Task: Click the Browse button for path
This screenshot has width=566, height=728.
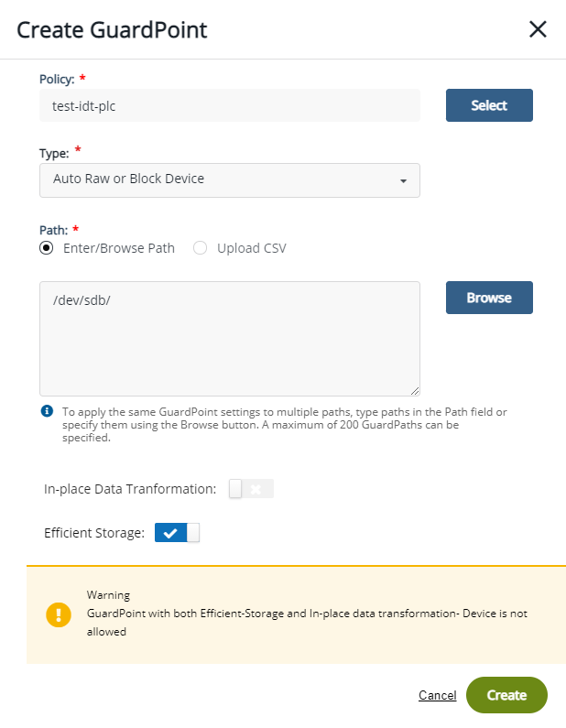Action: (x=489, y=298)
